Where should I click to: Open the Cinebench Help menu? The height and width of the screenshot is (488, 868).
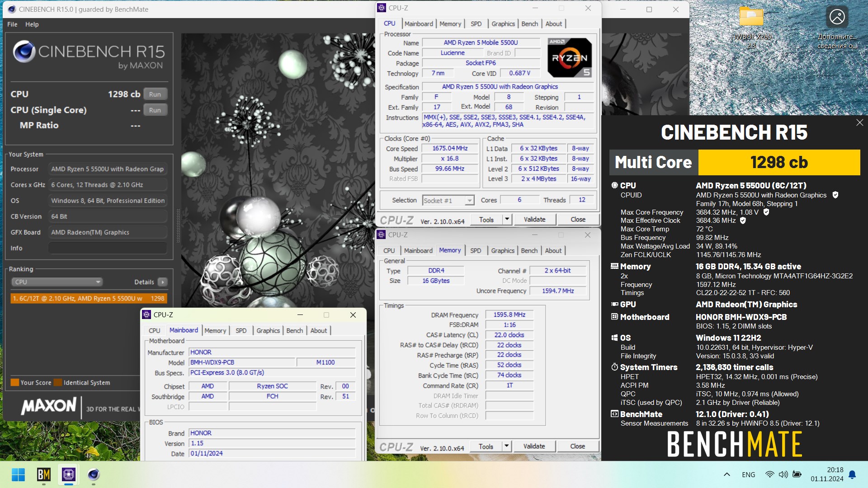pos(32,24)
